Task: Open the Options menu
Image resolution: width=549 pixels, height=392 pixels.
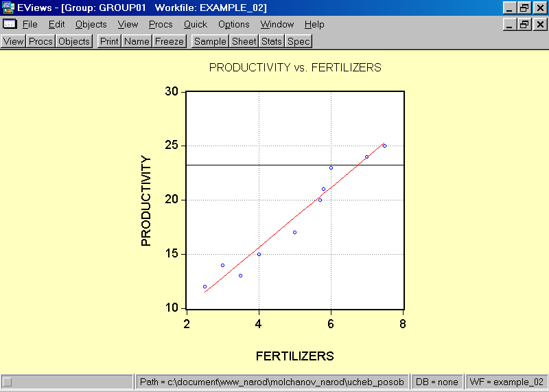Action: (x=233, y=25)
